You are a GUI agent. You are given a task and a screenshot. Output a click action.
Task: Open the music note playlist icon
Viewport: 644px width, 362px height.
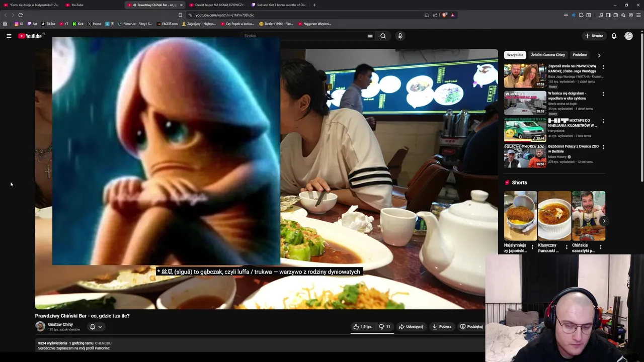coord(601,15)
